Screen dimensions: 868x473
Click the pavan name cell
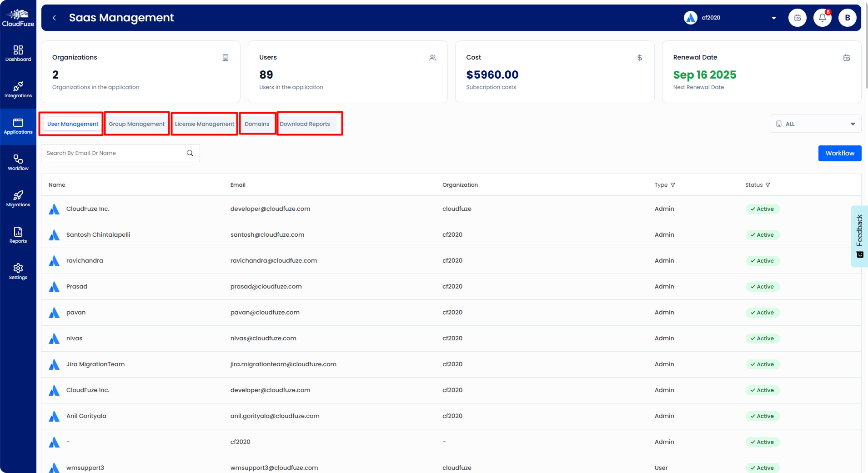click(76, 313)
